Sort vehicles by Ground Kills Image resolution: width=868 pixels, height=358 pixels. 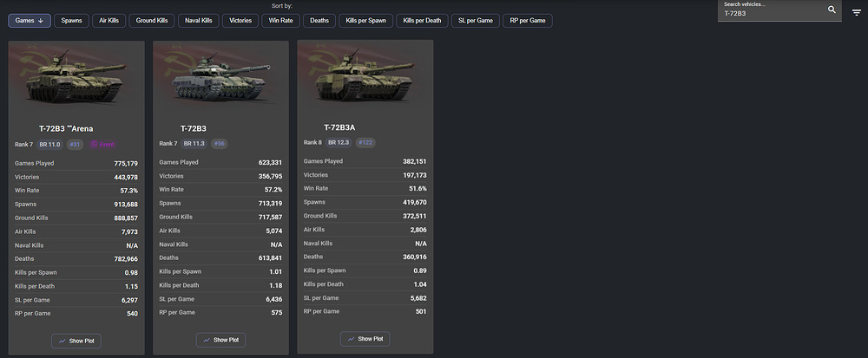click(152, 21)
